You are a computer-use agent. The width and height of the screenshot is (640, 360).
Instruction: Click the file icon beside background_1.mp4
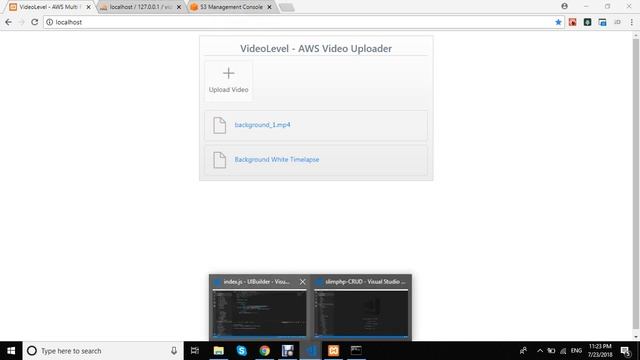pos(219,125)
